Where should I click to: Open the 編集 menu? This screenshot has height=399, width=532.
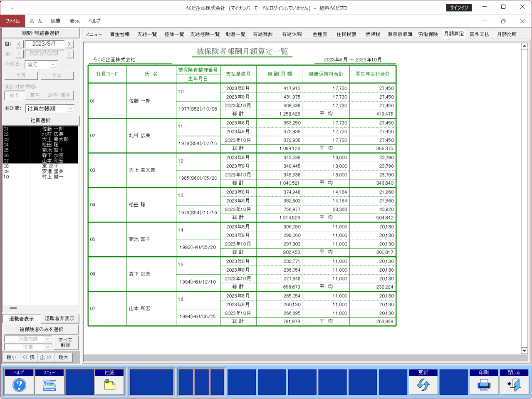pyautogui.click(x=56, y=21)
